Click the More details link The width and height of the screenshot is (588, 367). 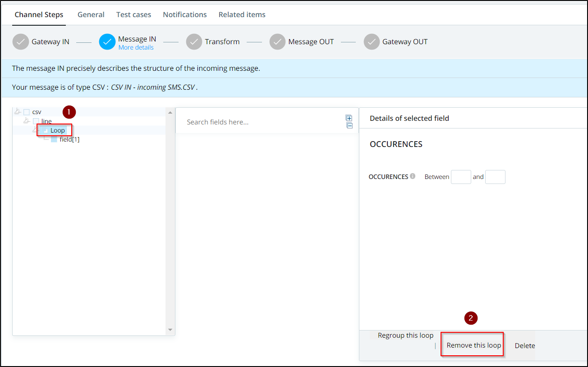tap(136, 47)
